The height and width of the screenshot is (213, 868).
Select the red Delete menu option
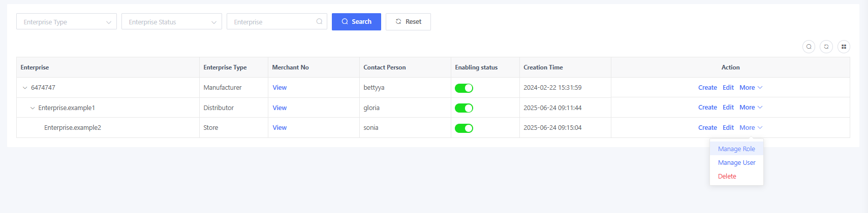(x=727, y=176)
